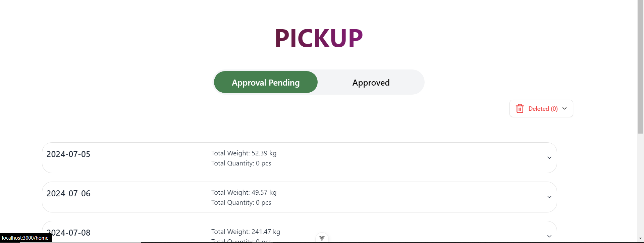Viewport: 644px width, 243px height.
Task: Click the chevron icon on the 2024-07-08 row
Action: point(549,236)
